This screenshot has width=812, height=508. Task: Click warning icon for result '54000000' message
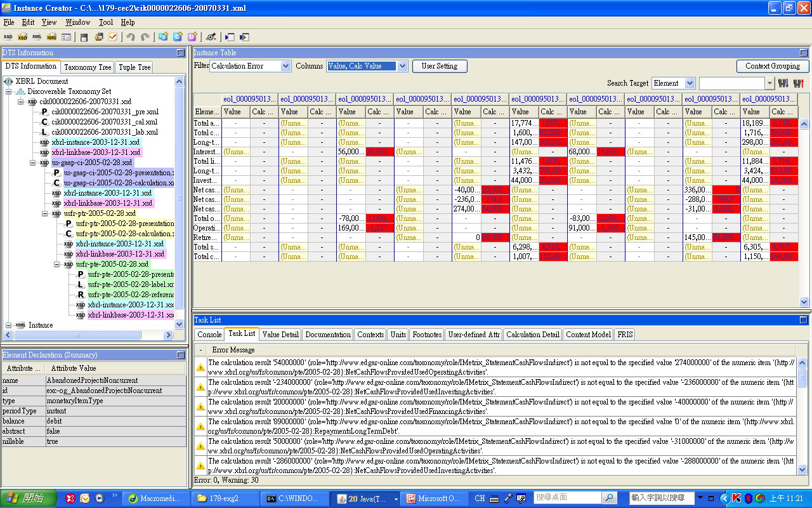pos(200,367)
